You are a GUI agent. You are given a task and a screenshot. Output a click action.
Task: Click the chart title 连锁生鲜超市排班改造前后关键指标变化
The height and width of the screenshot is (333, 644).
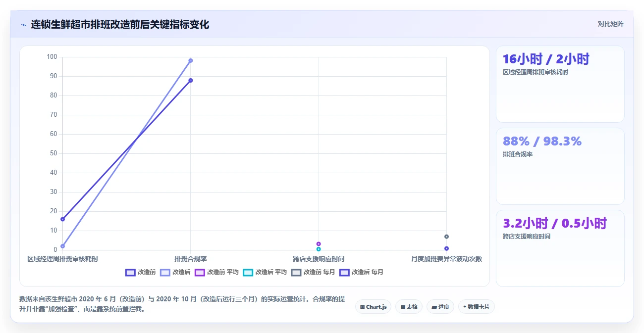point(120,24)
